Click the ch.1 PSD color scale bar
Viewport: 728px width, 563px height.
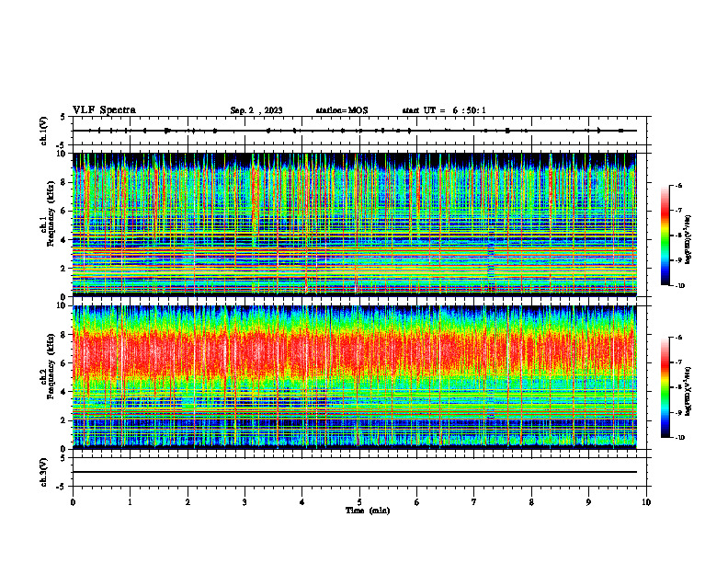[665, 236]
